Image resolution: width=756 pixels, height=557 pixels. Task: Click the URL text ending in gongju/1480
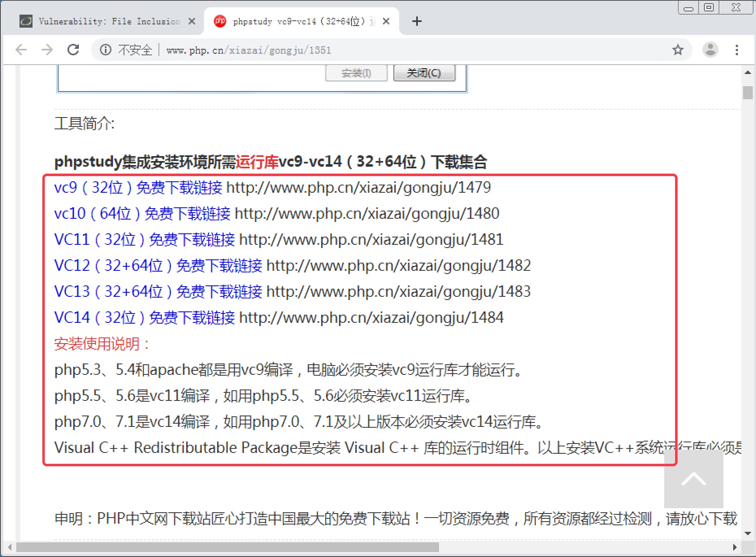367,213
